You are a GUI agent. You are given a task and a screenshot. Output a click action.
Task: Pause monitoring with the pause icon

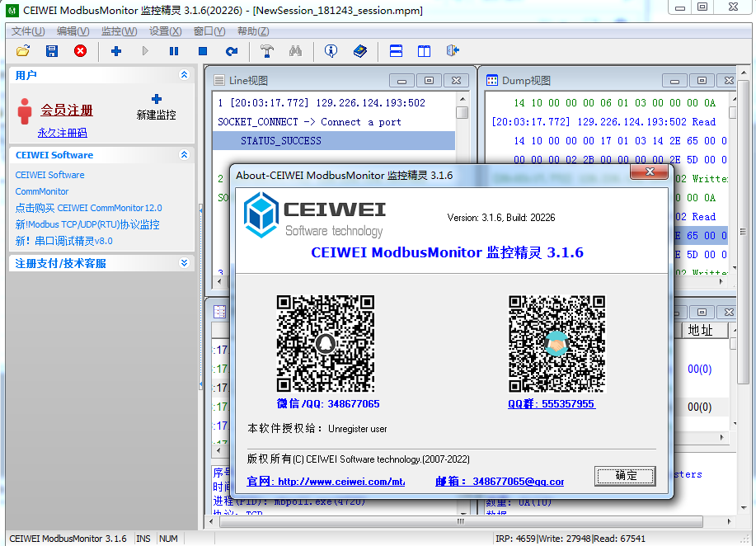coord(174,50)
